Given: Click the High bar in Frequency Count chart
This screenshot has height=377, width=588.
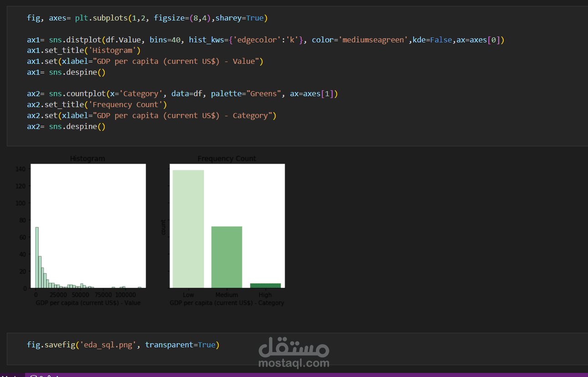Looking at the screenshot, I should [x=266, y=286].
